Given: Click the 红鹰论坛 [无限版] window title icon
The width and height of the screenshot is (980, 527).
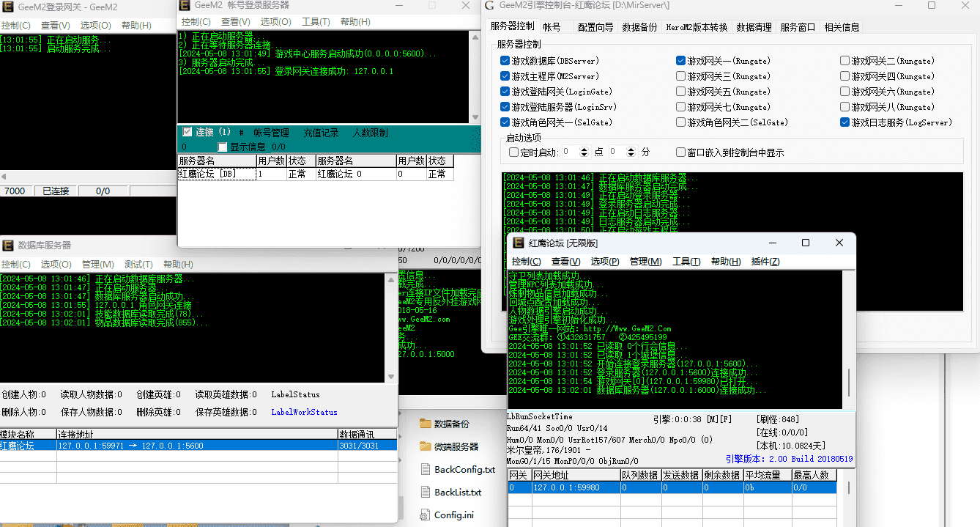Looking at the screenshot, I should (517, 243).
